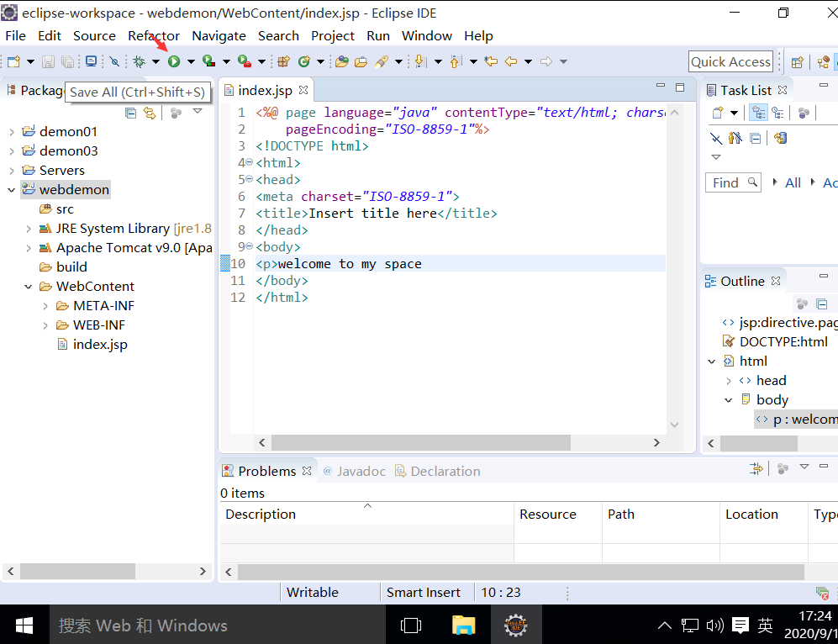Click the Find box in Task List
This screenshot has width=838, height=644.
pyautogui.click(x=733, y=182)
